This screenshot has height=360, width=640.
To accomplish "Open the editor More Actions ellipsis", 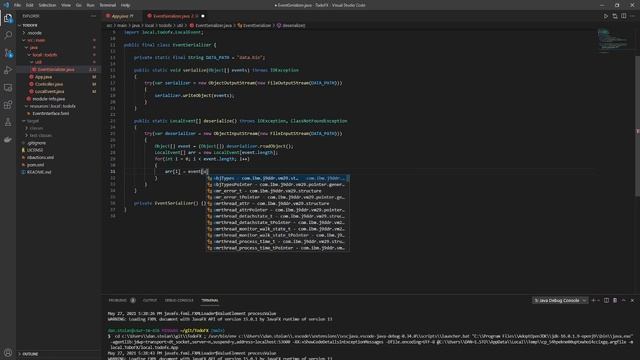I will tap(633, 16).
